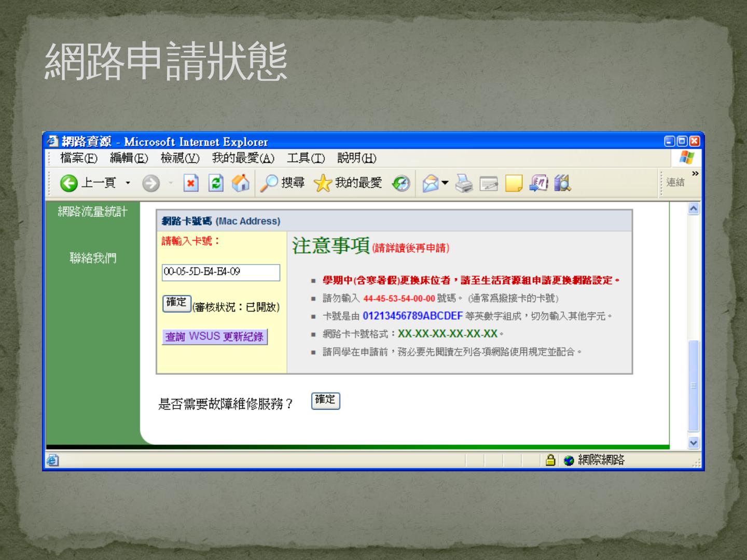Image resolution: width=747 pixels, height=560 pixels.
Task: Click the (審核狀況：已開放) status text
Action: 236,307
